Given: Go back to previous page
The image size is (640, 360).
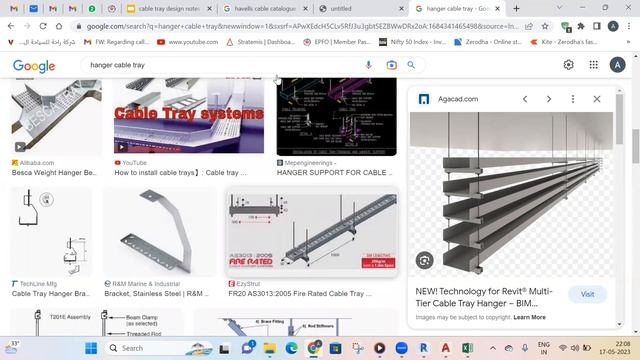Looking at the screenshot, I should 11,26.
